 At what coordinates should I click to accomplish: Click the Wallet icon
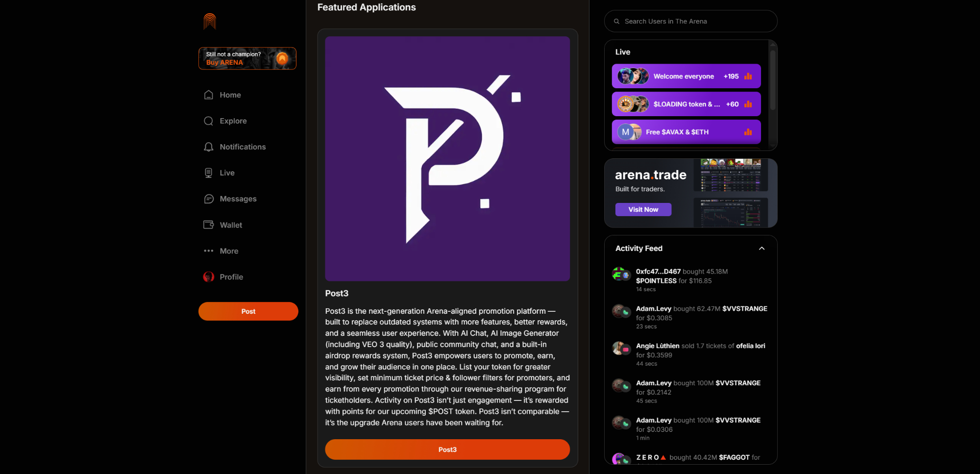pos(209,225)
